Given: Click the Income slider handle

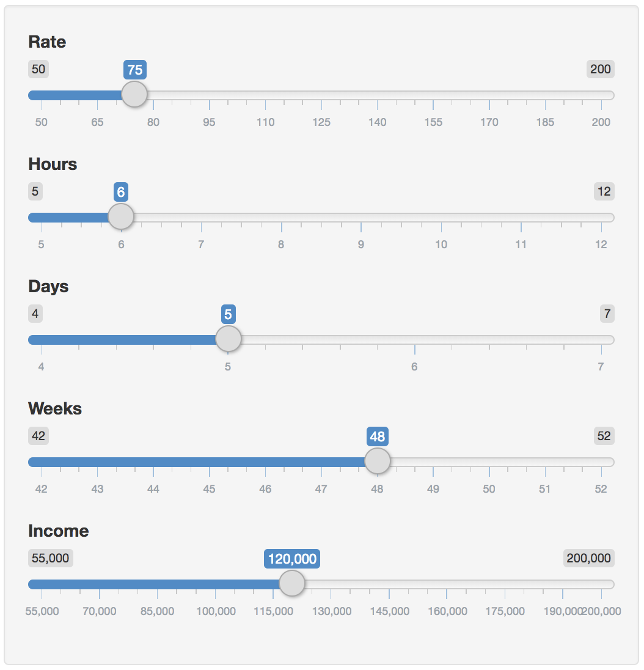Looking at the screenshot, I should pos(292,583).
